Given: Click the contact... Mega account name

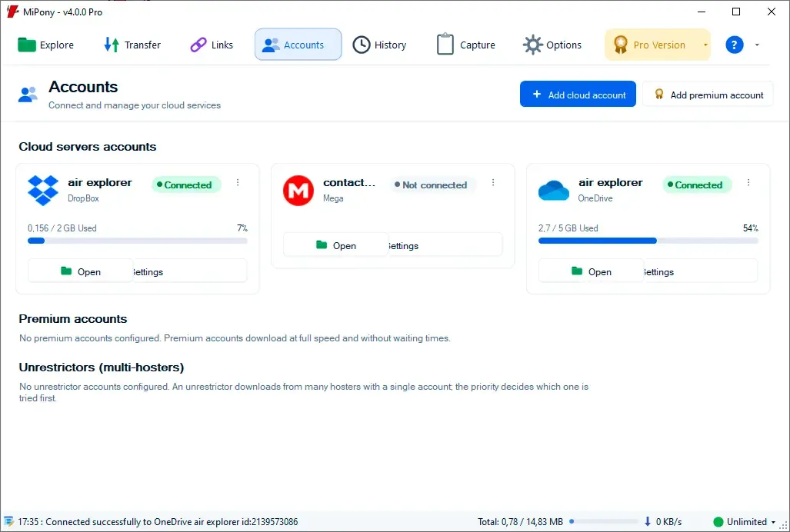Looking at the screenshot, I should click(349, 182).
